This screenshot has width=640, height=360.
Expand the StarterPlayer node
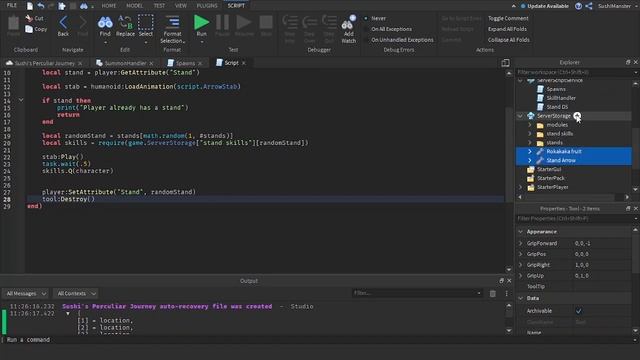[x=520, y=187]
